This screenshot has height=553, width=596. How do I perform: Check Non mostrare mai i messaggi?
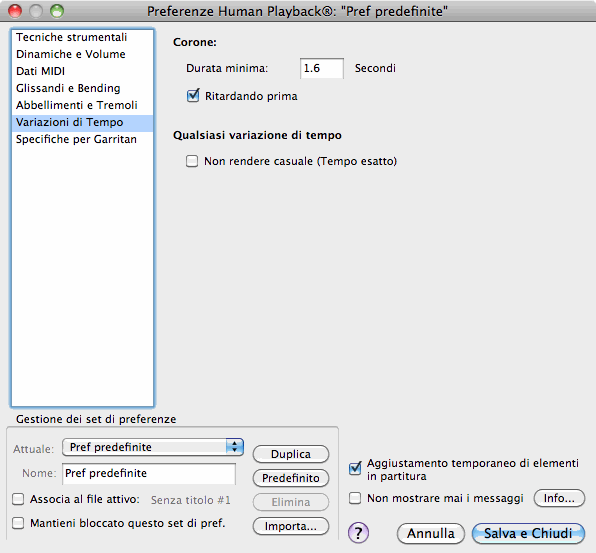point(355,498)
